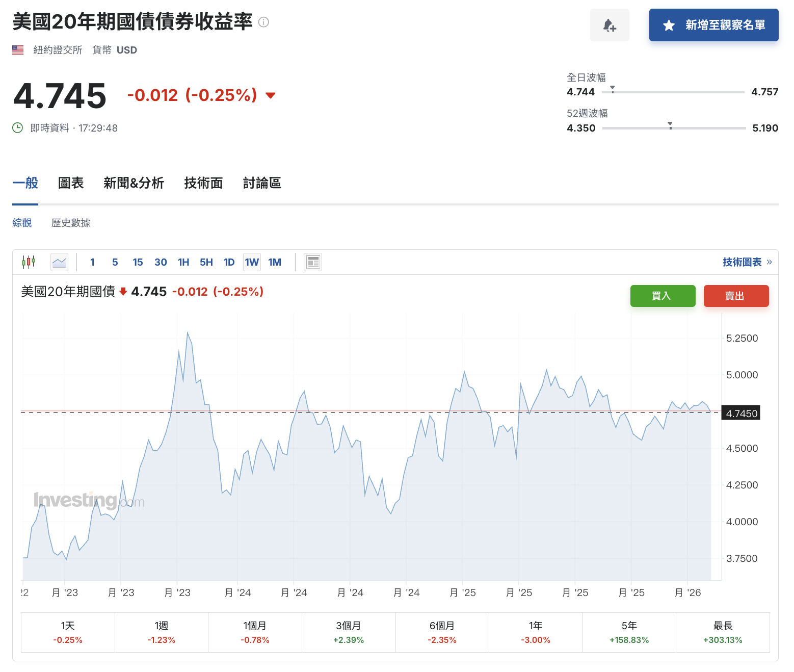Toggle the 5H timeframe

206,262
